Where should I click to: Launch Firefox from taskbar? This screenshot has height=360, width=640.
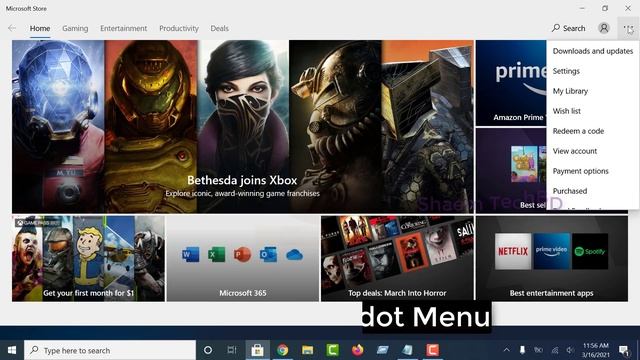pyautogui.click(x=358, y=350)
